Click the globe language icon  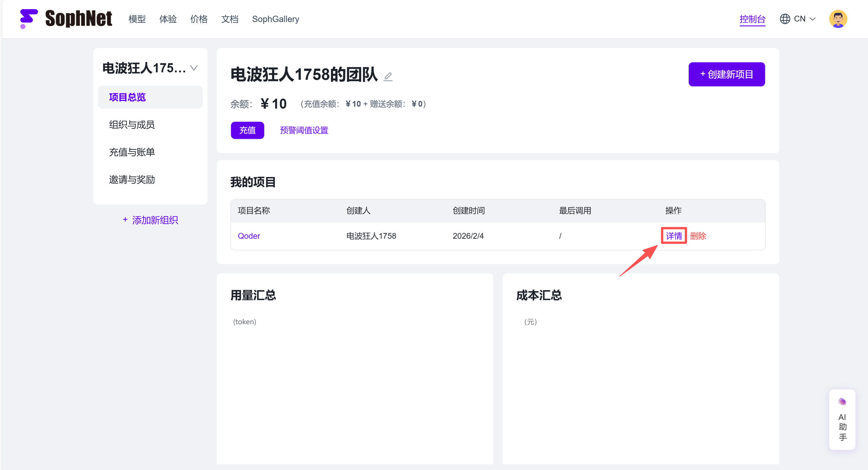[x=785, y=19]
